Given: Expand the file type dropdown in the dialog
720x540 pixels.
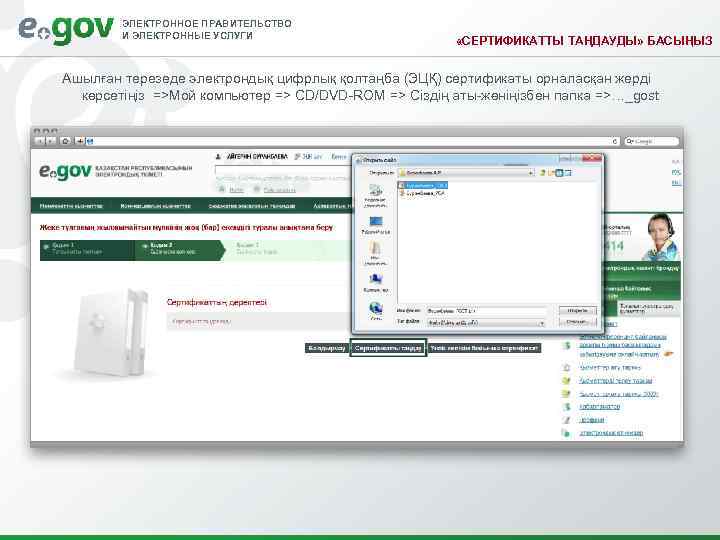Looking at the screenshot, I should pyautogui.click(x=542, y=323).
